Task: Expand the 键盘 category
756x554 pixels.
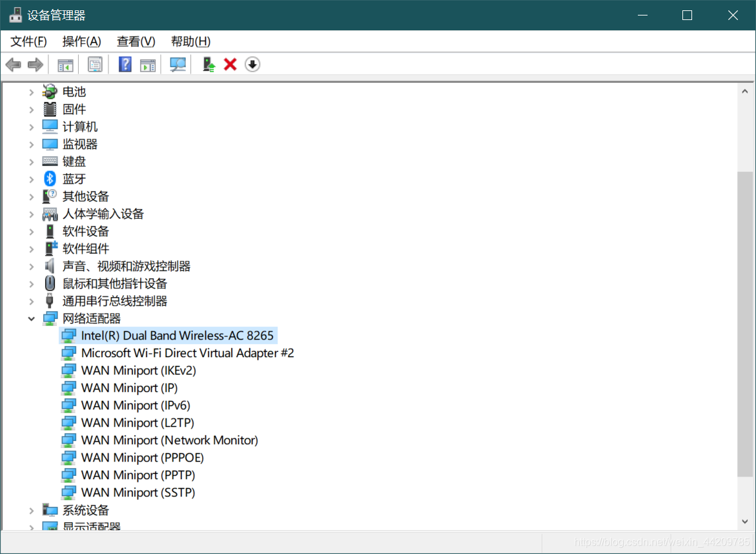Action: pos(32,162)
